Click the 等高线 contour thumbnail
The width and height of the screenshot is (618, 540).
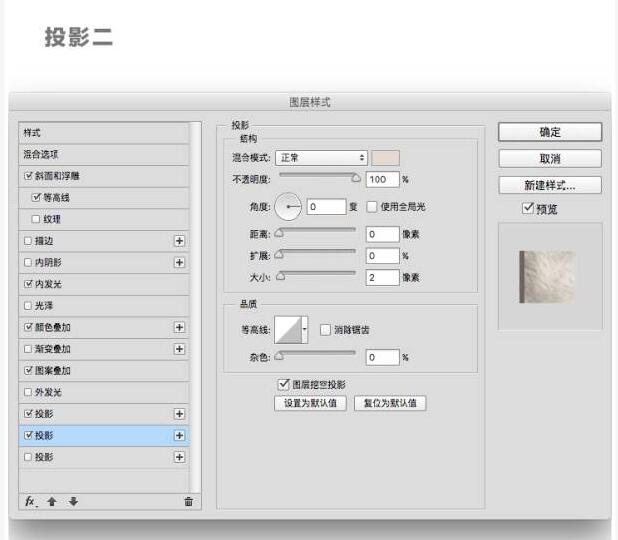288,330
